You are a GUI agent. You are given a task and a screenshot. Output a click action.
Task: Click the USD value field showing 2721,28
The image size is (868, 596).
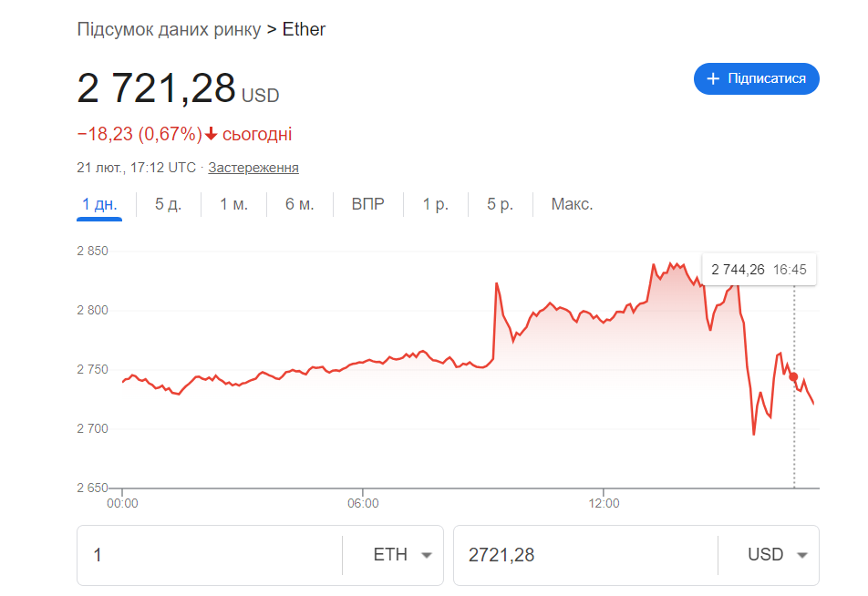coord(584,555)
